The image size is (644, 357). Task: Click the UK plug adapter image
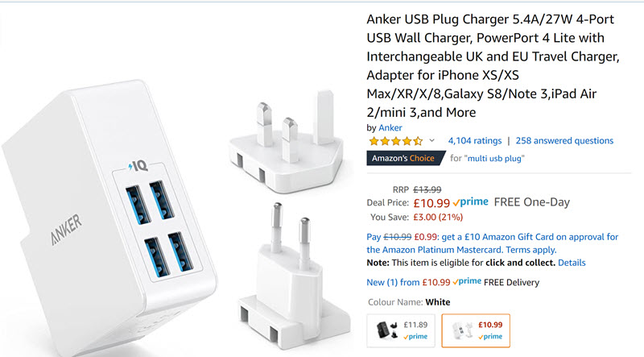point(287,142)
